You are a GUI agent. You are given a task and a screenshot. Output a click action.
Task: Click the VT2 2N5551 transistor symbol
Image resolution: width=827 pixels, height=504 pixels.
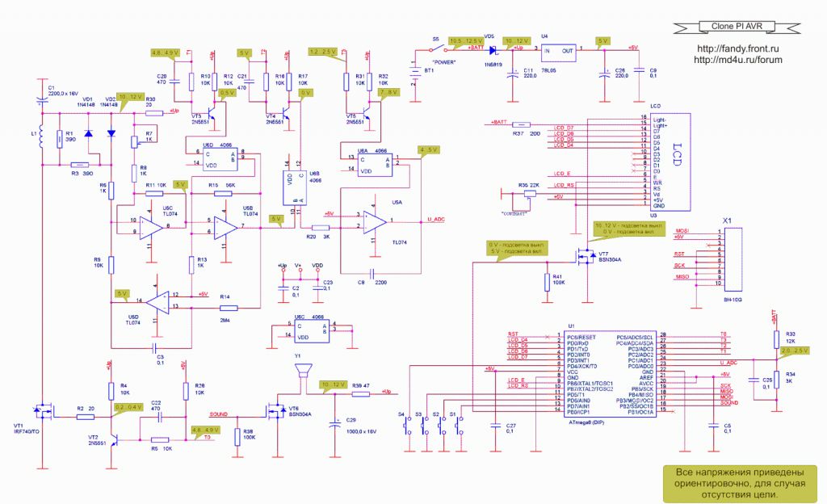point(113,439)
